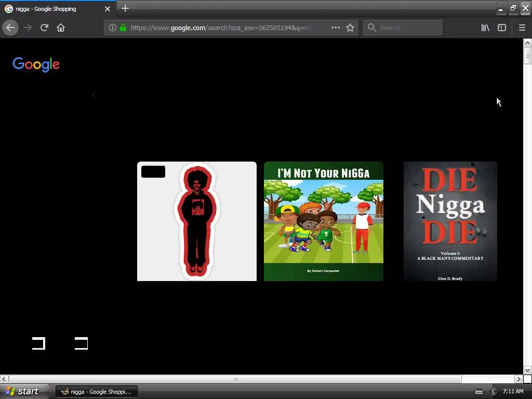
Task: Expand hidden system tray icons arrow
Action: [x=494, y=392]
